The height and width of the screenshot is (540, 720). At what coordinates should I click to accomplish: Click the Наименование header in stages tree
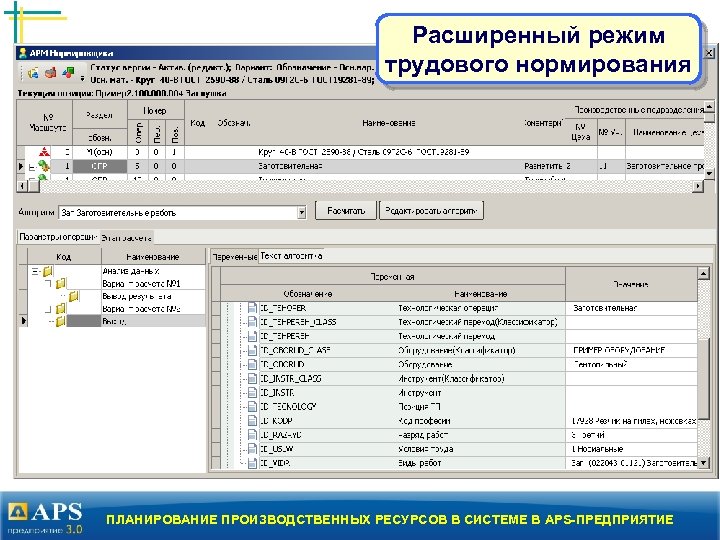pyautogui.click(x=153, y=257)
